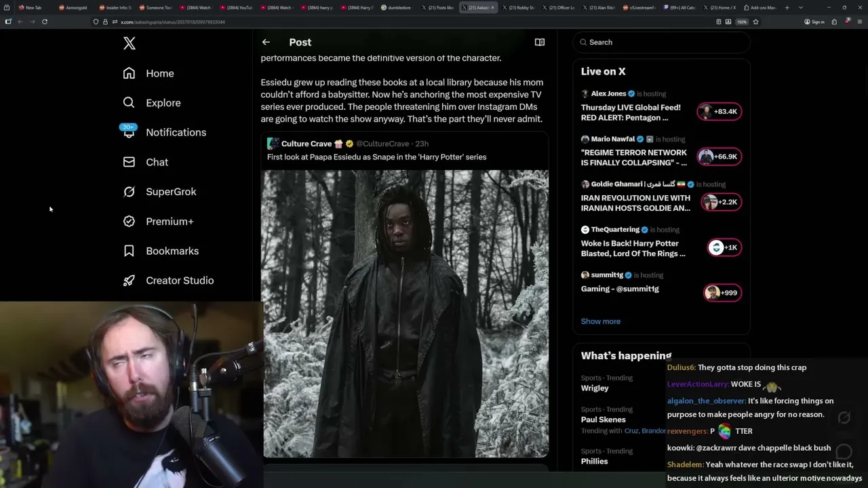This screenshot has height=488, width=868.
Task: Open Culture Crave quoted post author
Action: pos(307,144)
